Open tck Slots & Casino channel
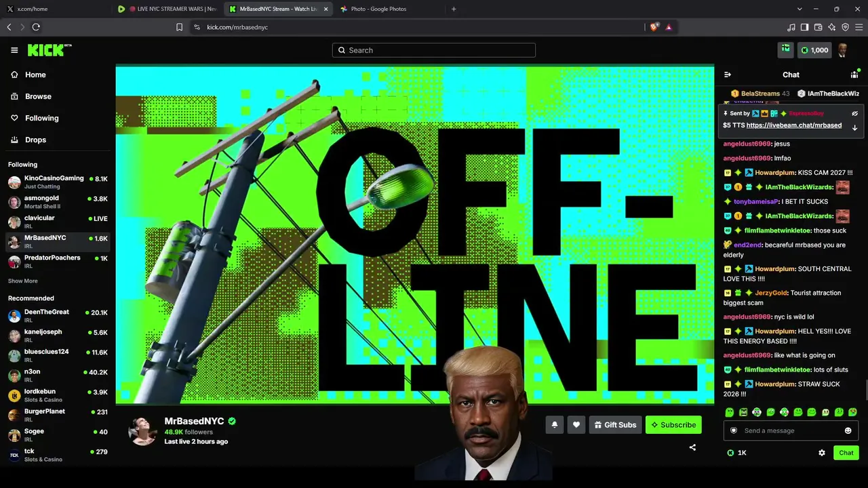This screenshot has width=868, height=488. point(58,455)
